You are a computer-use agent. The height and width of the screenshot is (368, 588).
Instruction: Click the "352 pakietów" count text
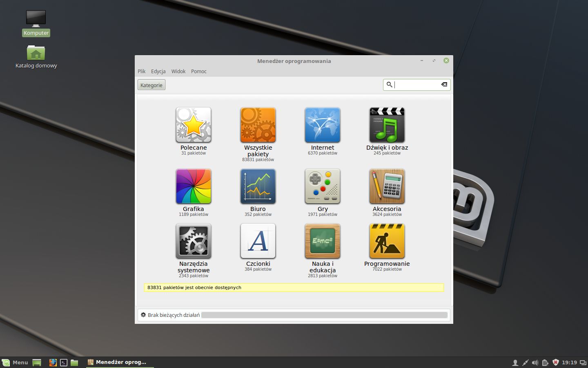pyautogui.click(x=258, y=215)
